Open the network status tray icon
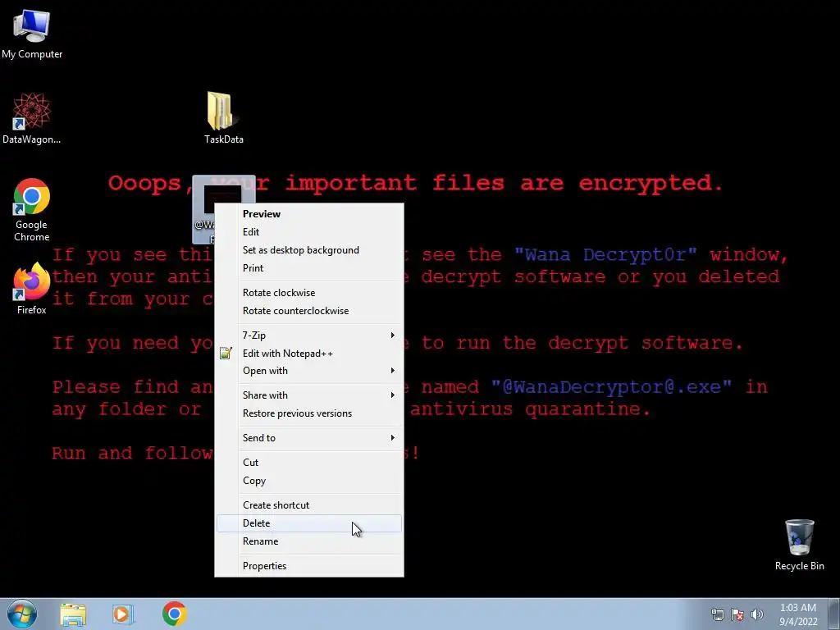The height and width of the screenshot is (630, 840). [717, 614]
